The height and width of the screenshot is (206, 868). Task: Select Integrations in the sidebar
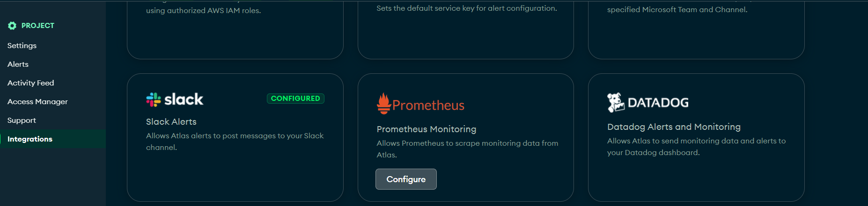[30, 139]
